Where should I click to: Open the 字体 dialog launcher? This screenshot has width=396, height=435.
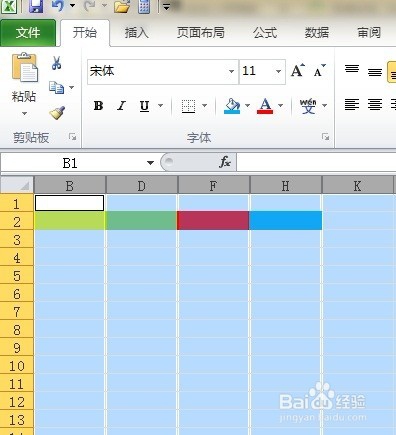click(x=326, y=137)
